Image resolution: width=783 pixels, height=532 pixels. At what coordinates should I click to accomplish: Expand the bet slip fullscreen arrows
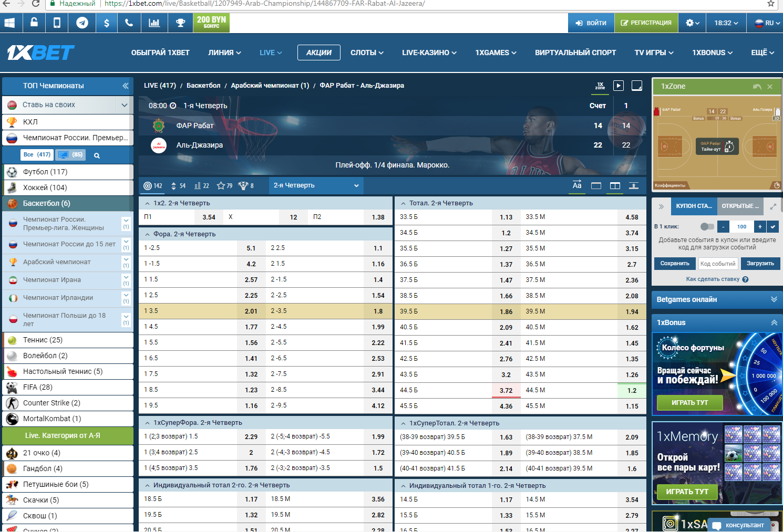tap(773, 206)
